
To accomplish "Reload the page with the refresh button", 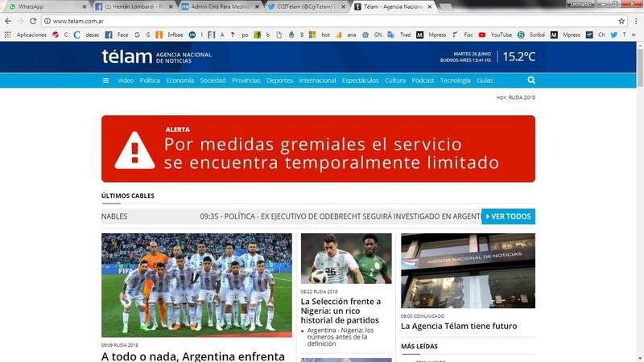I will 33,21.
